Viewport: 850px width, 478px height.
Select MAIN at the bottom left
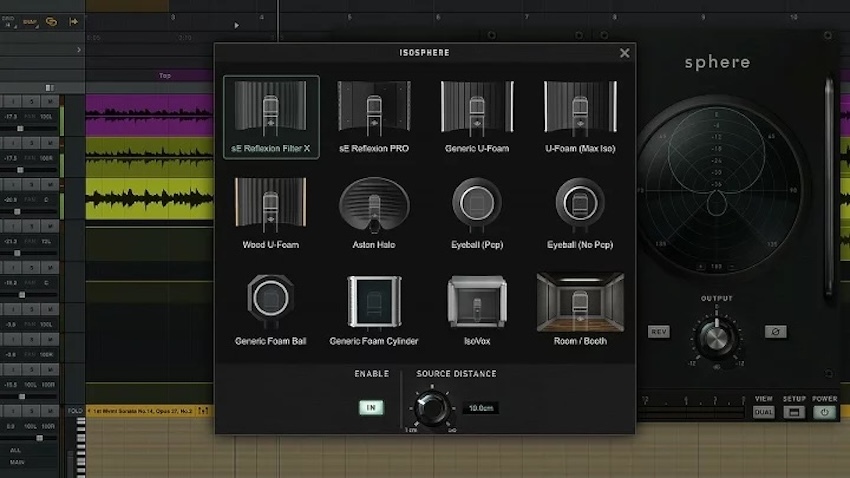tap(15, 462)
